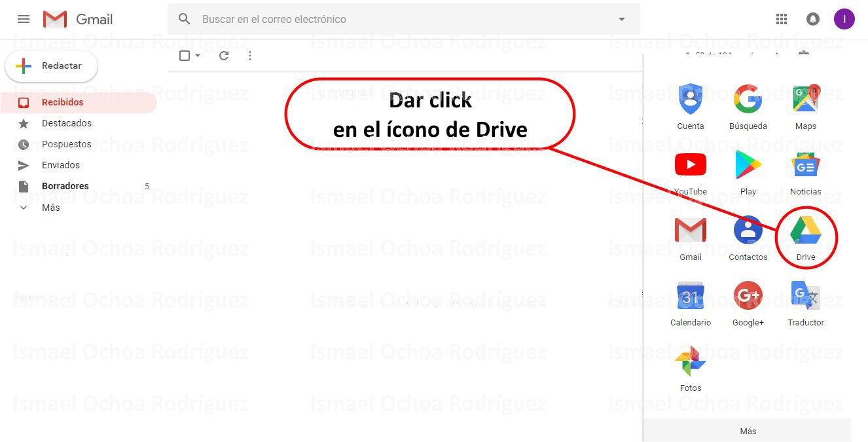Open the Google apps grid icon
The width and height of the screenshot is (868, 442).
click(x=782, y=19)
